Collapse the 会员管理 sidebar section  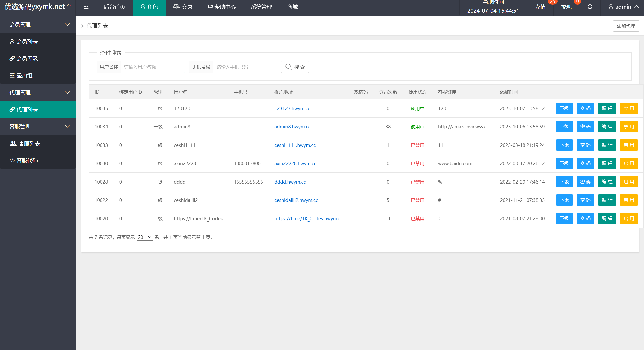[38, 24]
